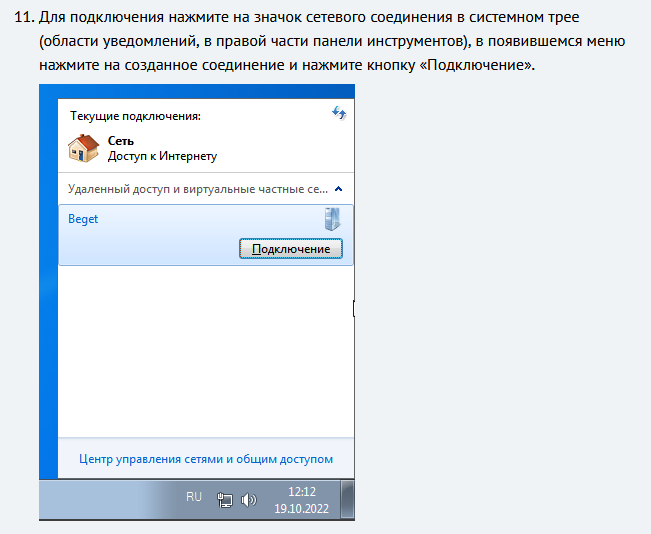Screen dimensions: 651x534
Task: Click the house icon for Сеть
Action: point(84,148)
